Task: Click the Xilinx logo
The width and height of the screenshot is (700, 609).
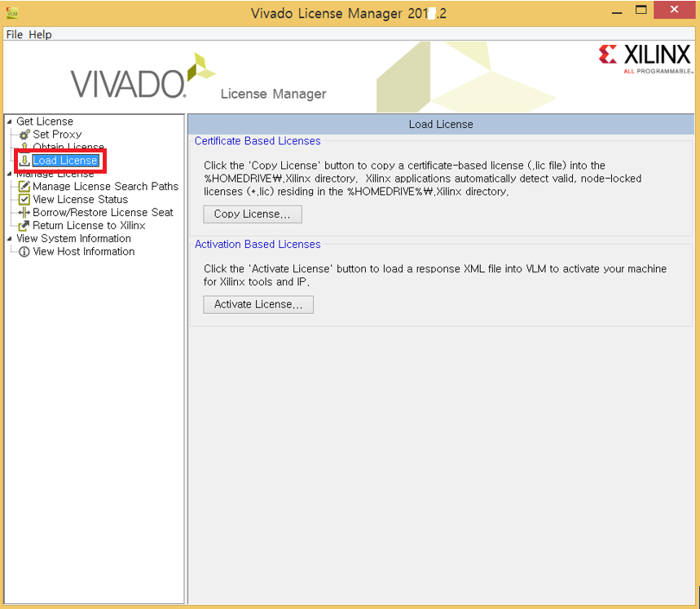Action: click(x=645, y=59)
